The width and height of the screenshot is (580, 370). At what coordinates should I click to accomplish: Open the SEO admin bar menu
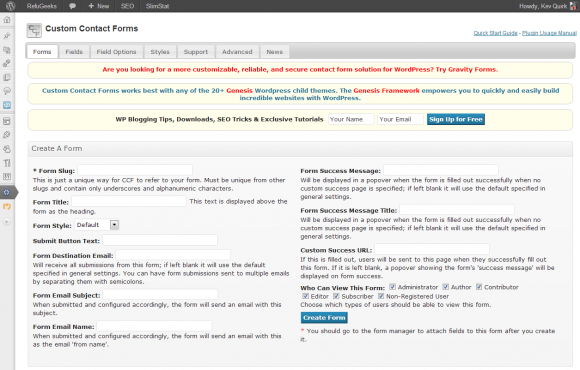tap(127, 6)
